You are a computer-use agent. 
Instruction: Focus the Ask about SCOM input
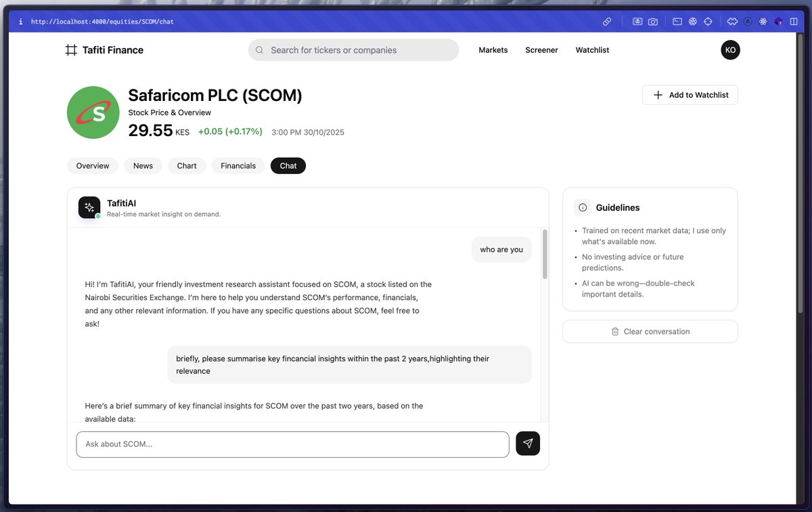292,444
